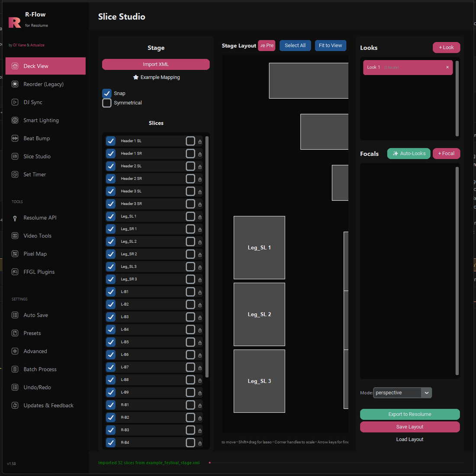Add a focal with + Focal
Screen dimensions: 476x476
click(x=446, y=153)
